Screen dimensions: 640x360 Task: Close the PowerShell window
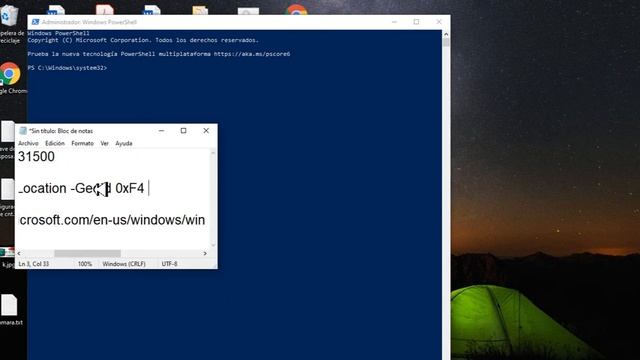pos(439,22)
